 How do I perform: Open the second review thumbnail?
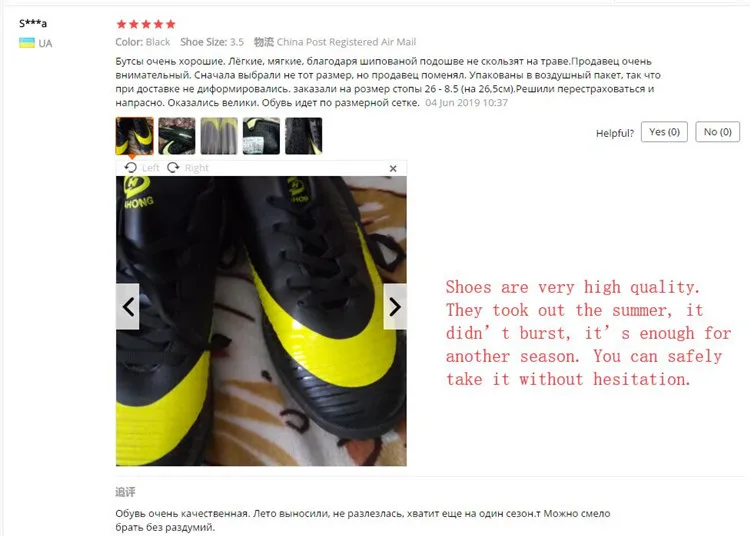point(177,136)
